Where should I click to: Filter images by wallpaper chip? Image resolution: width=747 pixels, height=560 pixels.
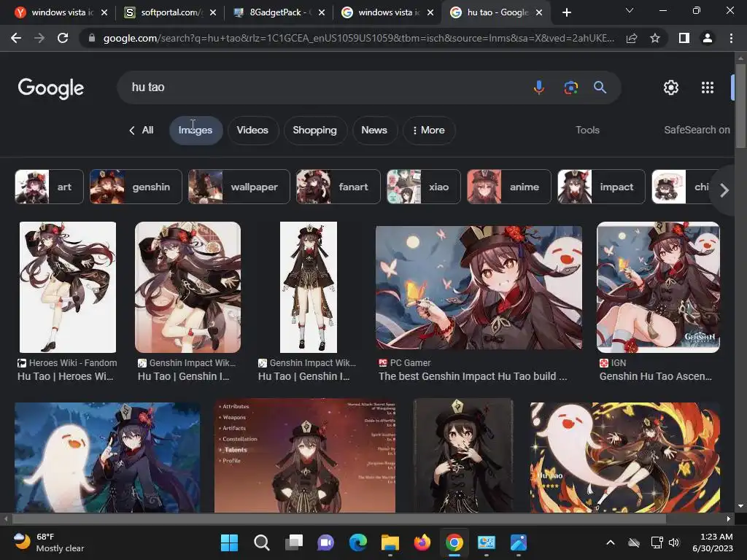(239, 187)
